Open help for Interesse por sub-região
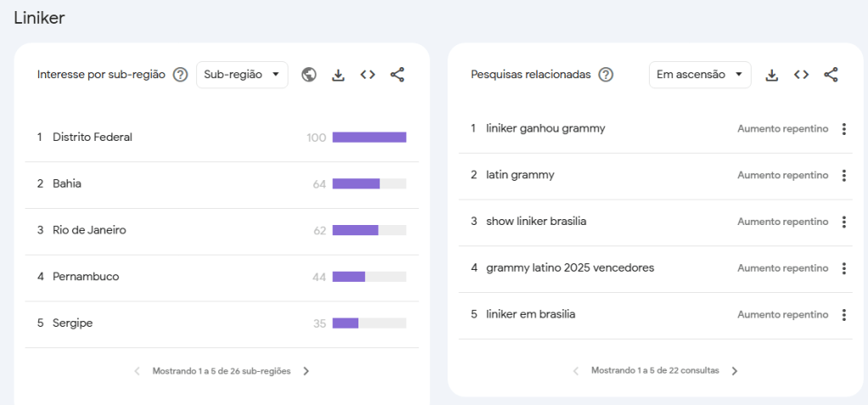This screenshot has height=405, width=868. [x=180, y=75]
